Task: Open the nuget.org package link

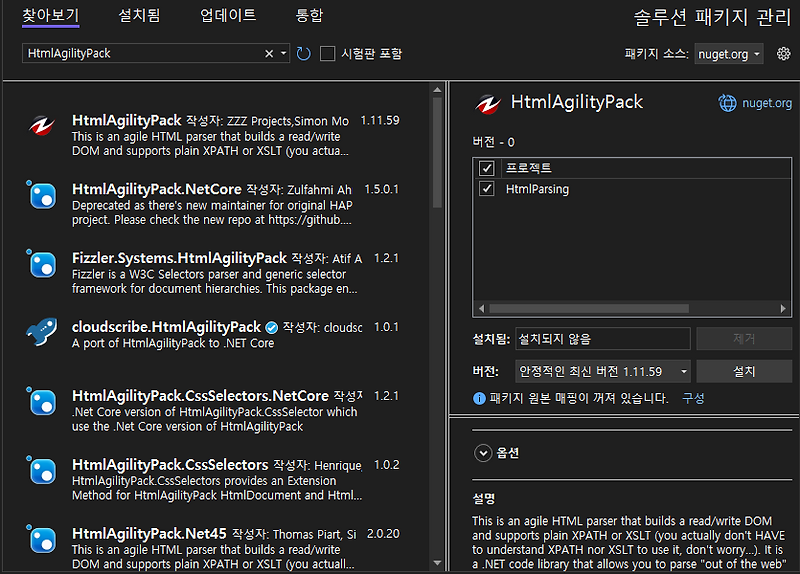Action: pos(767,103)
